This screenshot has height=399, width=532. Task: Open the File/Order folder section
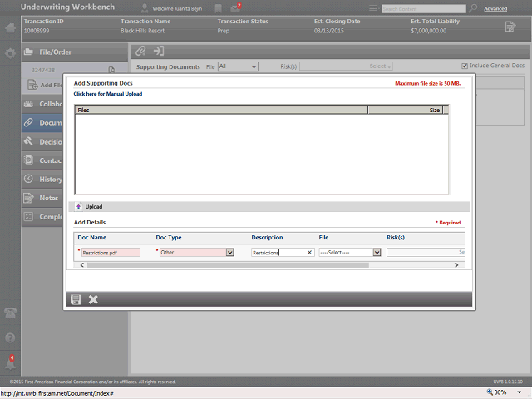[x=75, y=52]
